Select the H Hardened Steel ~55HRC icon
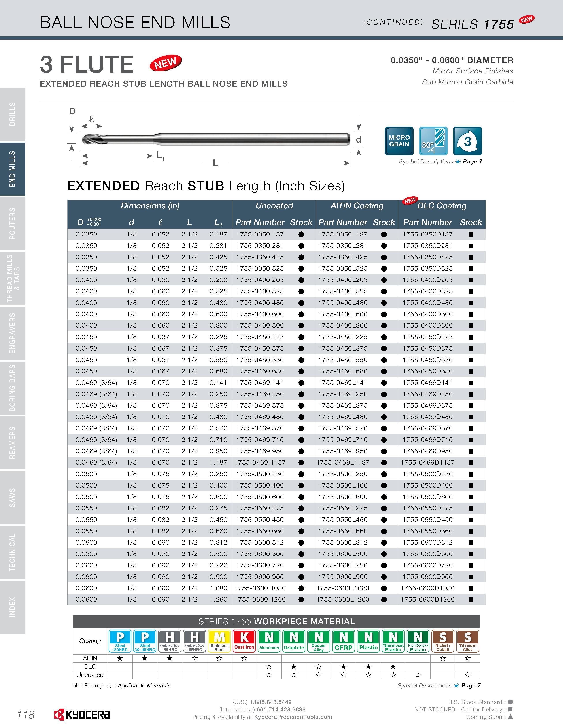 point(169,641)
